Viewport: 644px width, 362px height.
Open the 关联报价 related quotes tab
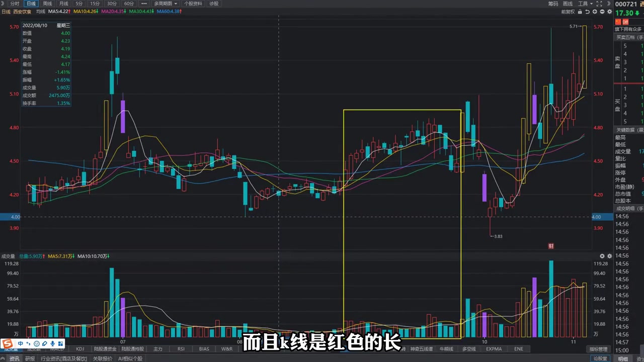point(103,358)
